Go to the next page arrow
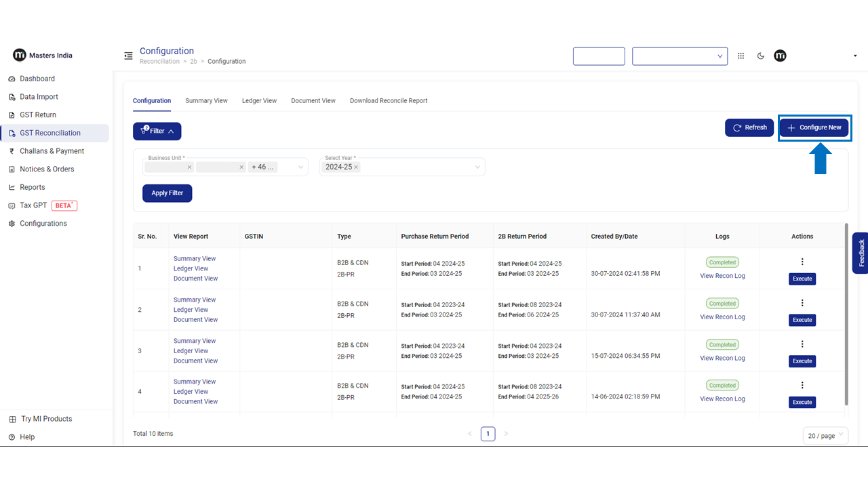868x488 pixels. 506,434
